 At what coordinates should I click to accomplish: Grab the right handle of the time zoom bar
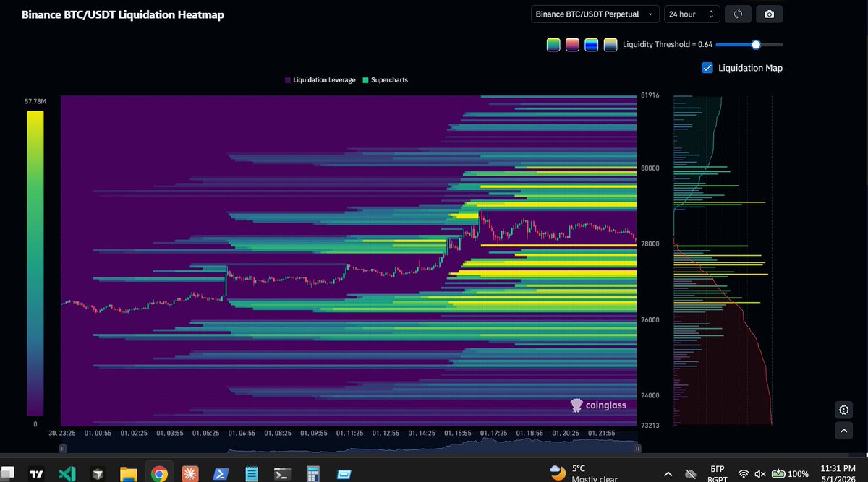click(x=637, y=449)
